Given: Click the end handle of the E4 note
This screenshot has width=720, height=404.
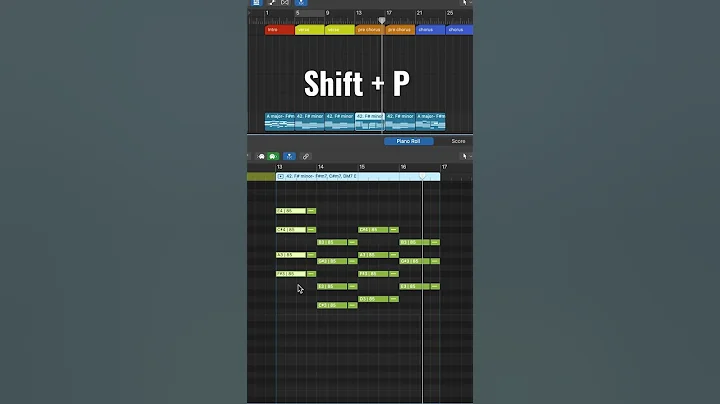Looking at the screenshot, I should point(311,211).
